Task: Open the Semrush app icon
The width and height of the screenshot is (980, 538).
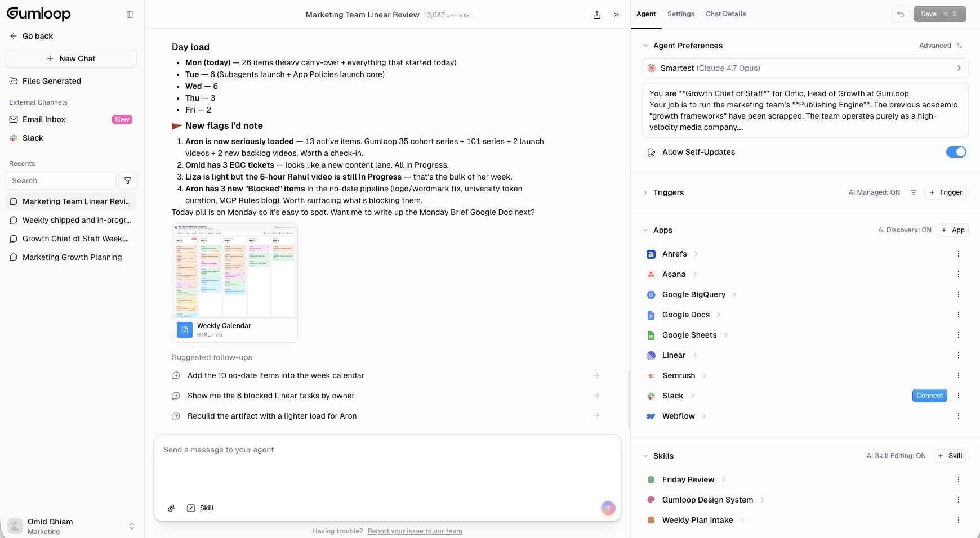Action: click(x=651, y=375)
